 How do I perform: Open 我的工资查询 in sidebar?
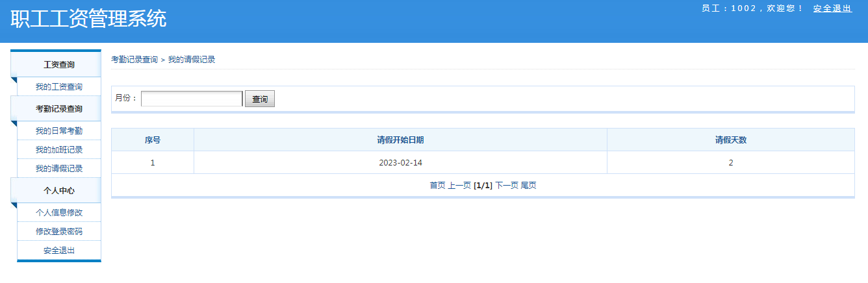(x=59, y=86)
